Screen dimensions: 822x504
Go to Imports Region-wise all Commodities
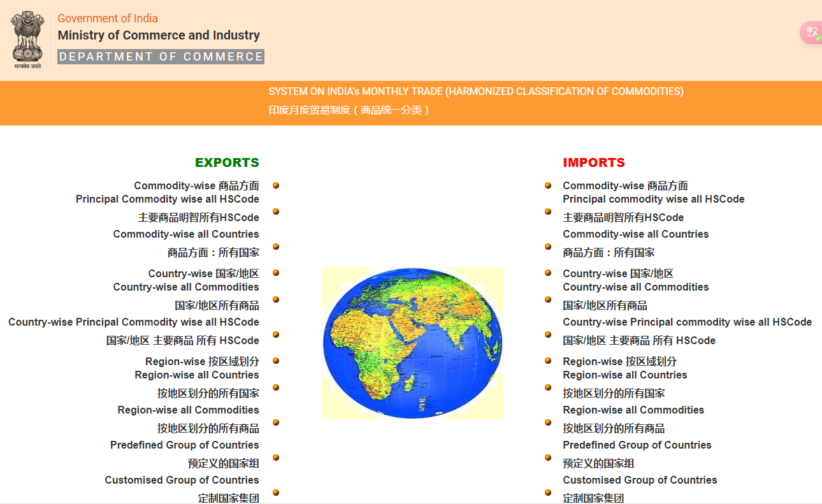click(x=633, y=410)
